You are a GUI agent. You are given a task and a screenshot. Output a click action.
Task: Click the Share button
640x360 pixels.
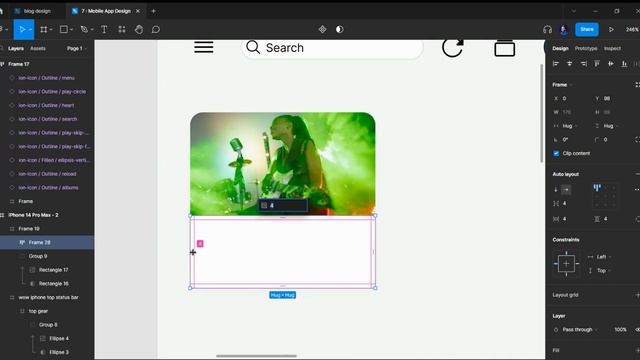(587, 29)
